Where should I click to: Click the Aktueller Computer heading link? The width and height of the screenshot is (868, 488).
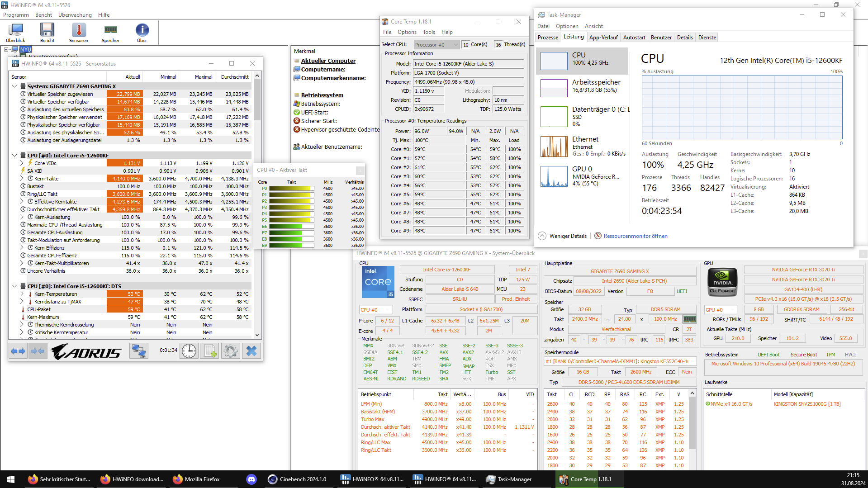(328, 61)
